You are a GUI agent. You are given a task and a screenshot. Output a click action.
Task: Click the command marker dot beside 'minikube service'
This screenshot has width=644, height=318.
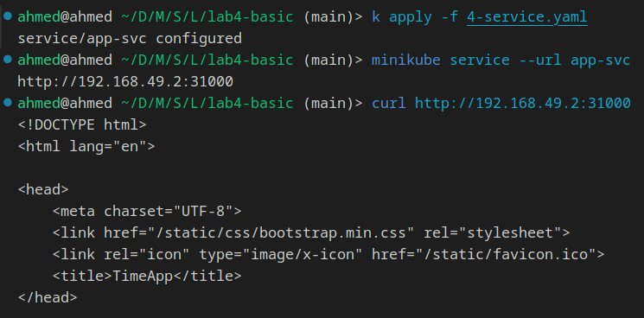point(8,60)
